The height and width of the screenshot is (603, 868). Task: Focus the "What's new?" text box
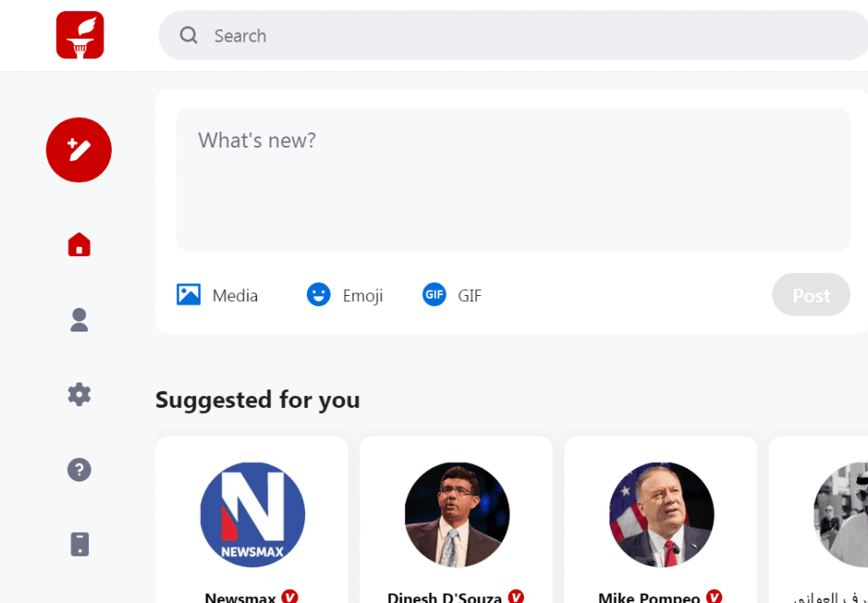pos(513,180)
